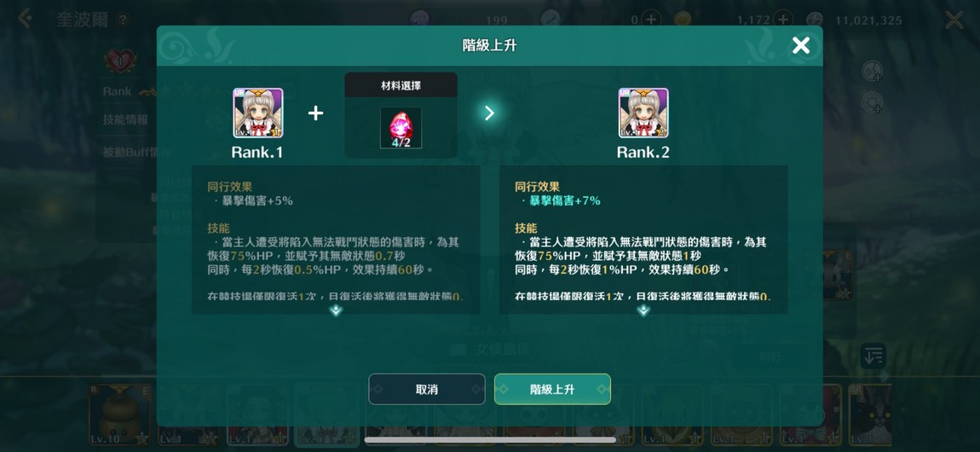Select the Lv.10 pumpkin companion card
The width and height of the screenshot is (980, 452).
tap(120, 415)
